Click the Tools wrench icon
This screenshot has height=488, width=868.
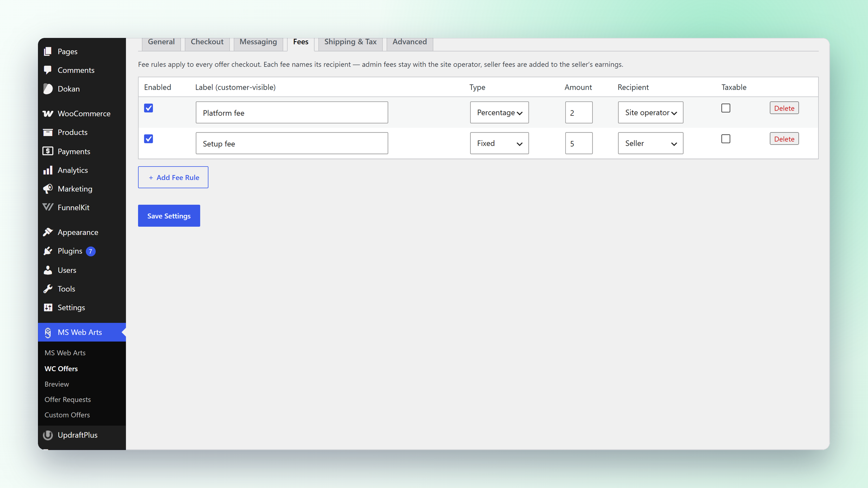coord(48,289)
